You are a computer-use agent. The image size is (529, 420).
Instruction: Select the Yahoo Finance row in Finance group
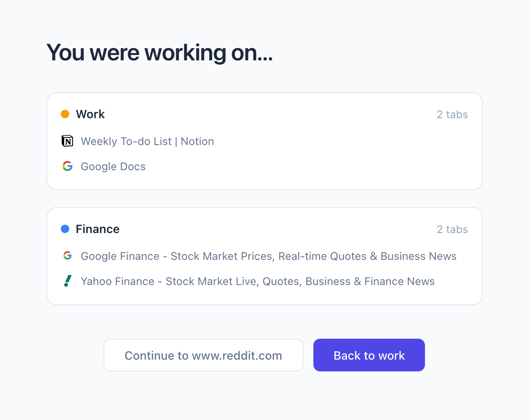[258, 281]
